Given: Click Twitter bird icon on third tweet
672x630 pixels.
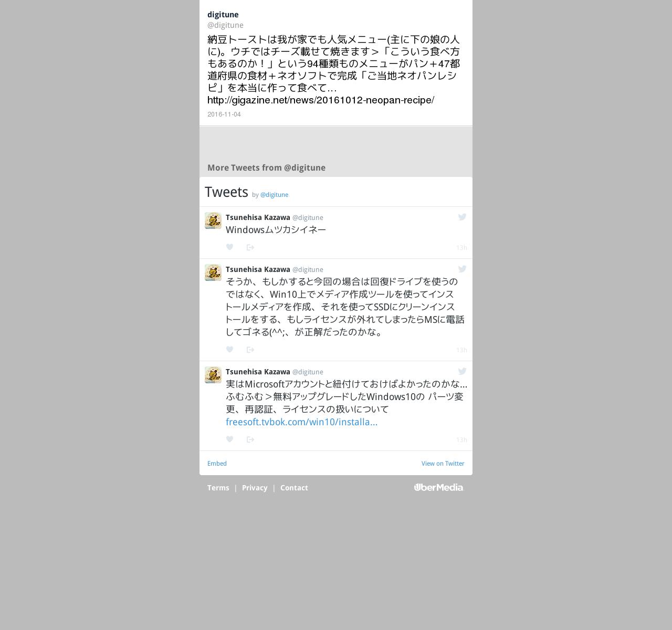Looking at the screenshot, I should click(x=462, y=371).
